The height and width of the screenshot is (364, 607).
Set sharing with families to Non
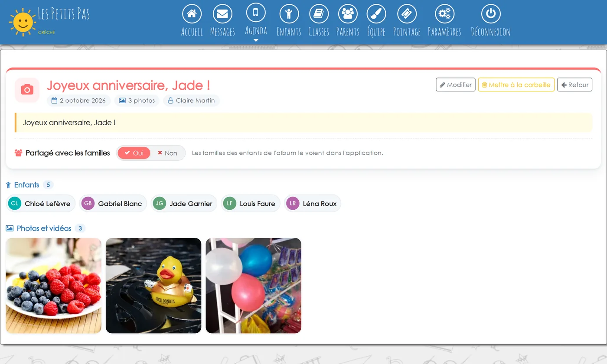pos(167,153)
